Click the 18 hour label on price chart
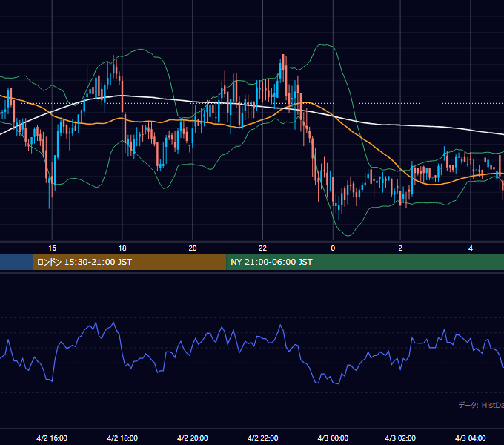 [122, 248]
